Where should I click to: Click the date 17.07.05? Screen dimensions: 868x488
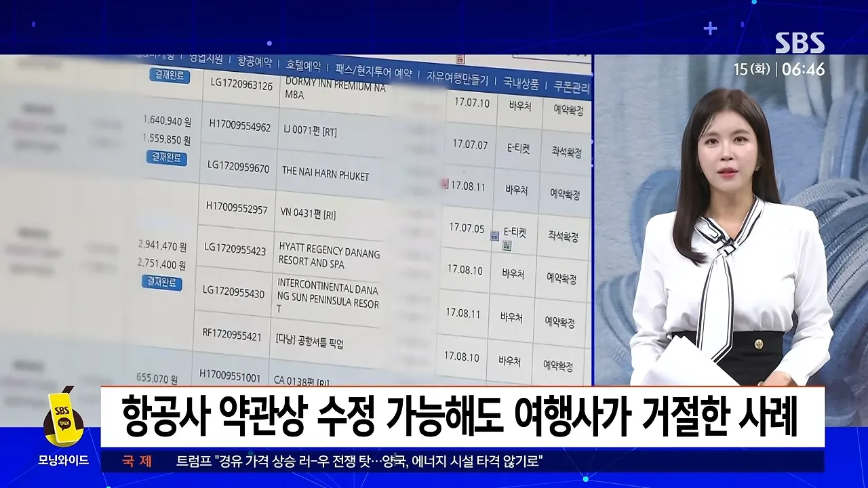(x=467, y=228)
